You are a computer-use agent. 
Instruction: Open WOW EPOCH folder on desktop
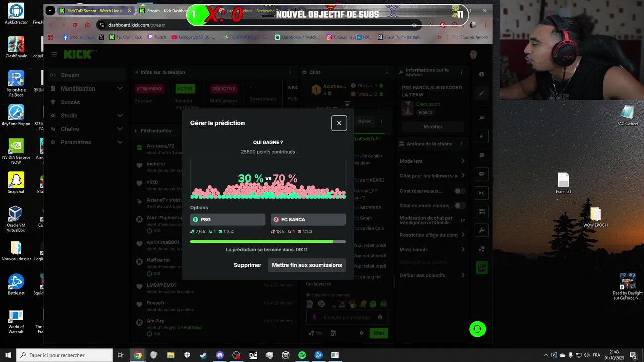595,217
